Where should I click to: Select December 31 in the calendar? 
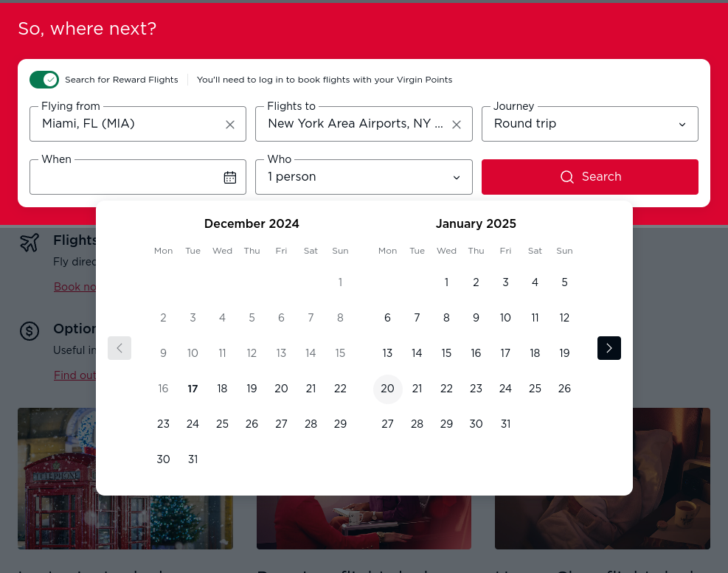pyautogui.click(x=193, y=459)
